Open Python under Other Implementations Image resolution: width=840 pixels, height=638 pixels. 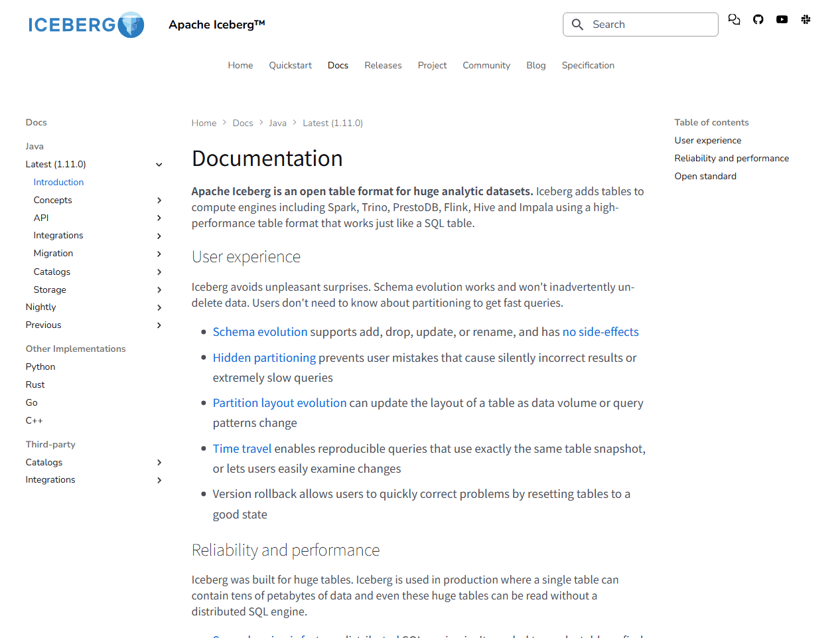[x=40, y=366]
